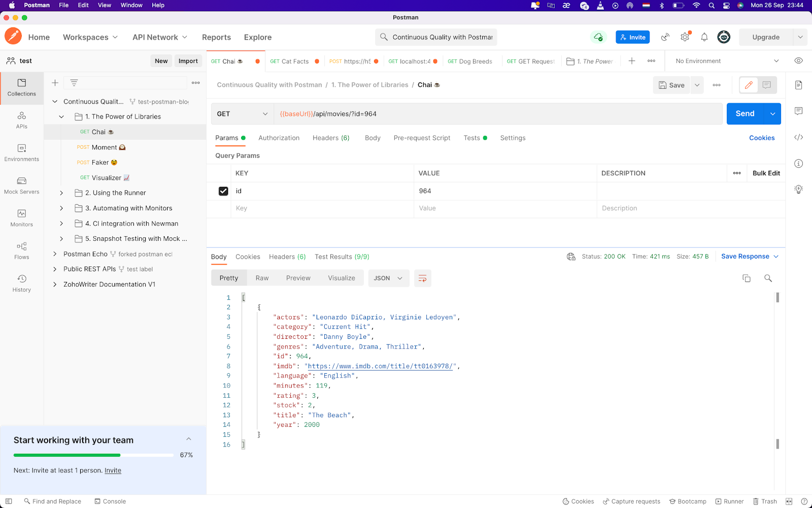
Task: Open the Workspaces dropdown menu
Action: [x=90, y=37]
